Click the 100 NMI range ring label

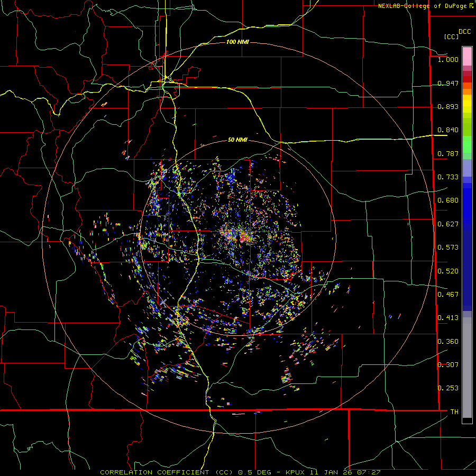[237, 42]
